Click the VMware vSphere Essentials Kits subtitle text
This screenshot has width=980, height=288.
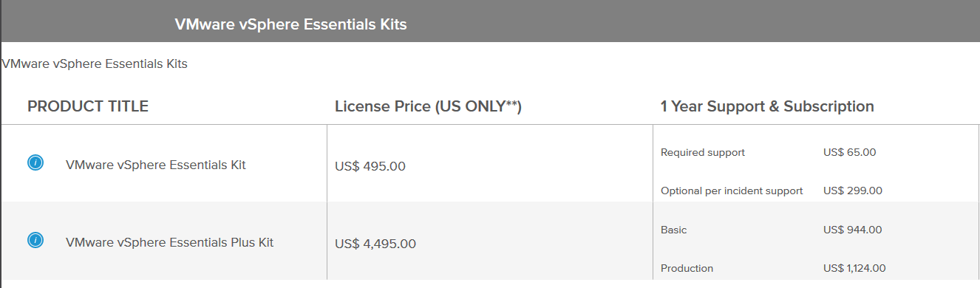click(x=95, y=64)
